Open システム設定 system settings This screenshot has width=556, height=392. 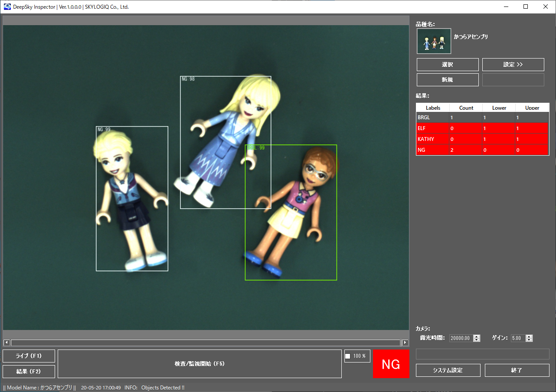coord(448,370)
